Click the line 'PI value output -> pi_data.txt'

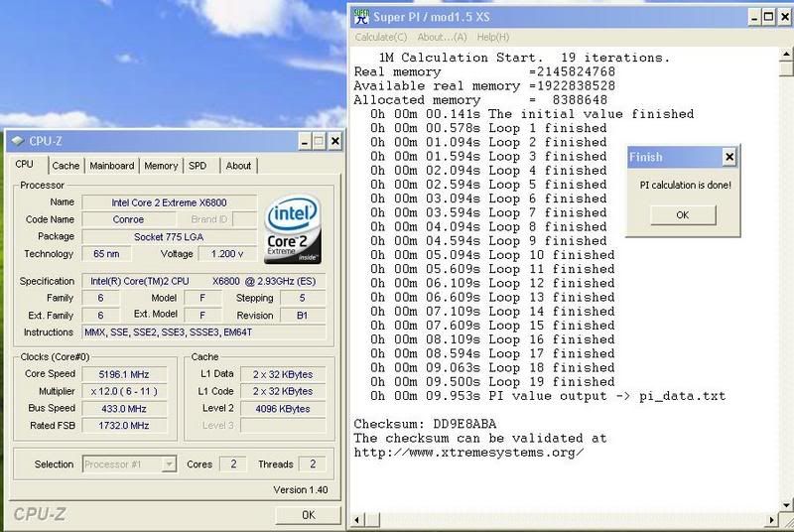click(606, 396)
